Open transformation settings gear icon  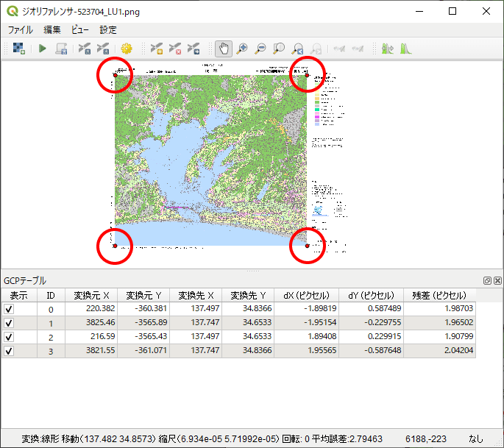tap(127, 49)
